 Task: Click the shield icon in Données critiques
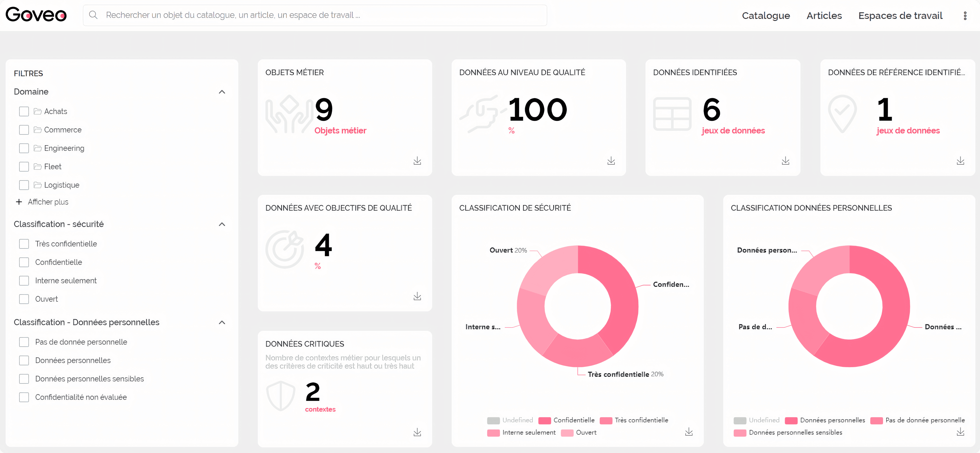(x=281, y=395)
